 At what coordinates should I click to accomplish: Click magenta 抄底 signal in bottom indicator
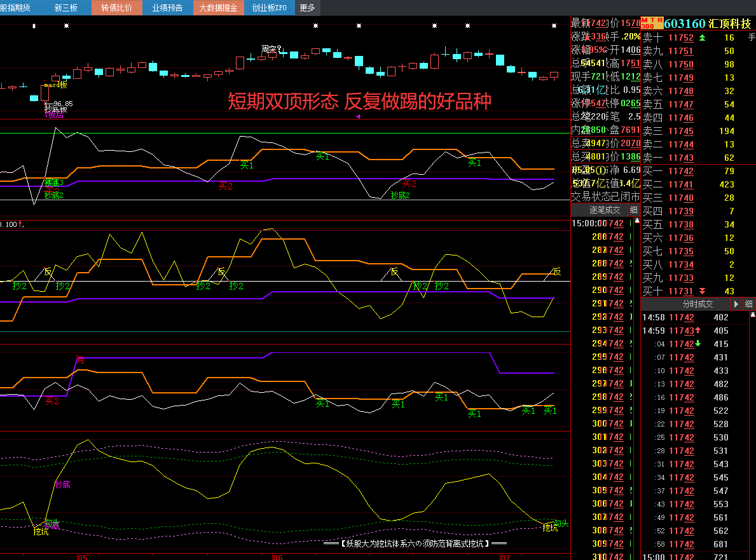[x=63, y=485]
